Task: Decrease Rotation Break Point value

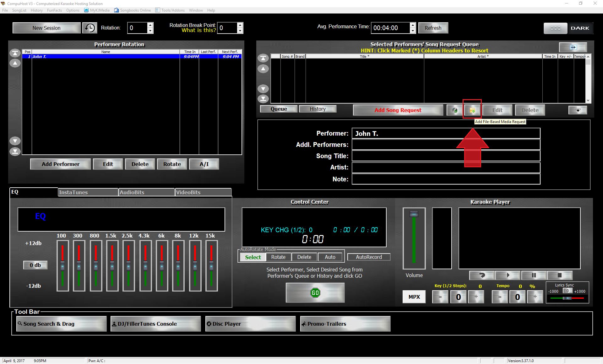Action: tap(240, 31)
